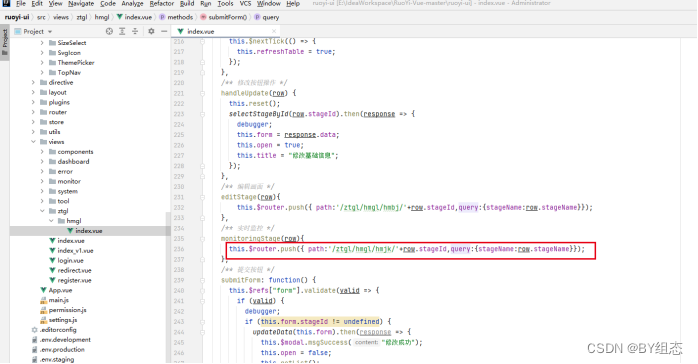The height and width of the screenshot is (364, 698).
Task: Select the monitor folder
Action: [65, 181]
